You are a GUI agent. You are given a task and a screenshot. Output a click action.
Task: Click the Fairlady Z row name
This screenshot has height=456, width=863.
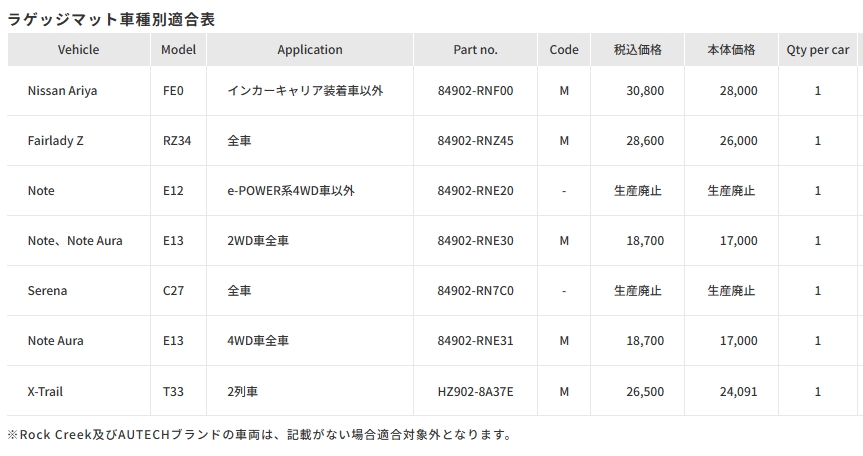click(x=56, y=141)
